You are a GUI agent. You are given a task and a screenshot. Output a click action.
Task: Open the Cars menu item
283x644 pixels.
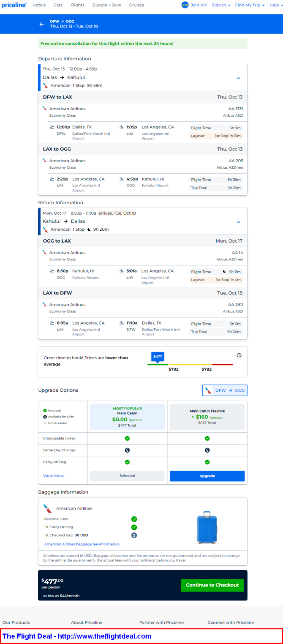[58, 5]
